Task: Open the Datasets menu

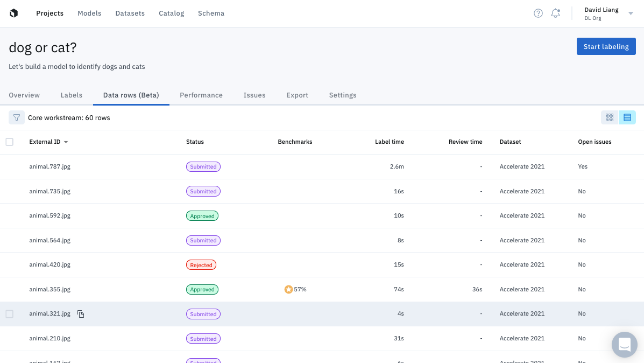Action: pos(130,13)
